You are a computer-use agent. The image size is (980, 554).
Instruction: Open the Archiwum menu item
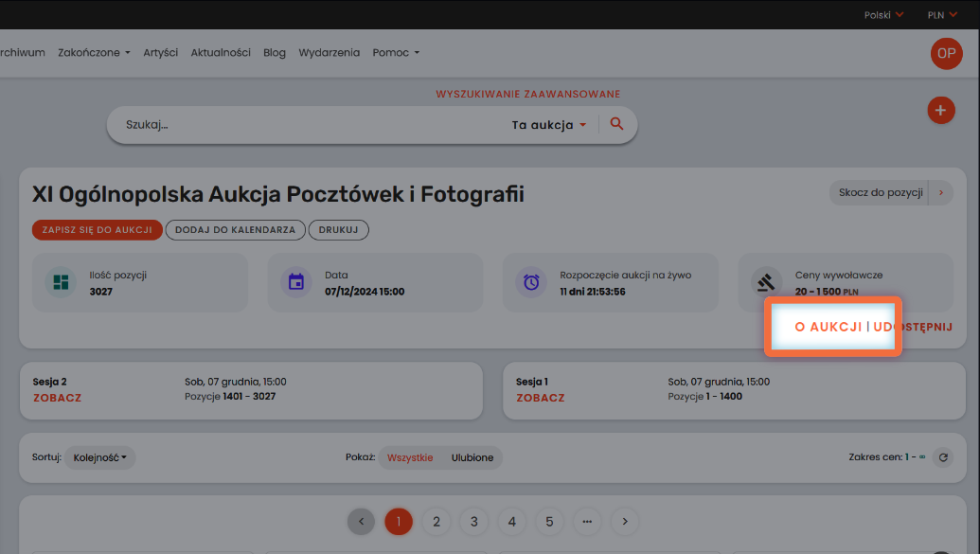click(23, 52)
